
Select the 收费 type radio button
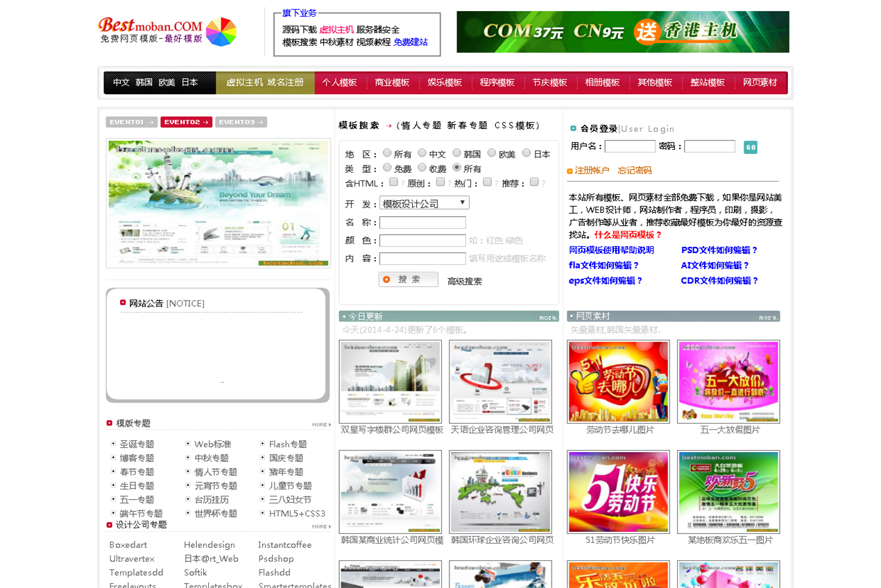click(x=422, y=168)
